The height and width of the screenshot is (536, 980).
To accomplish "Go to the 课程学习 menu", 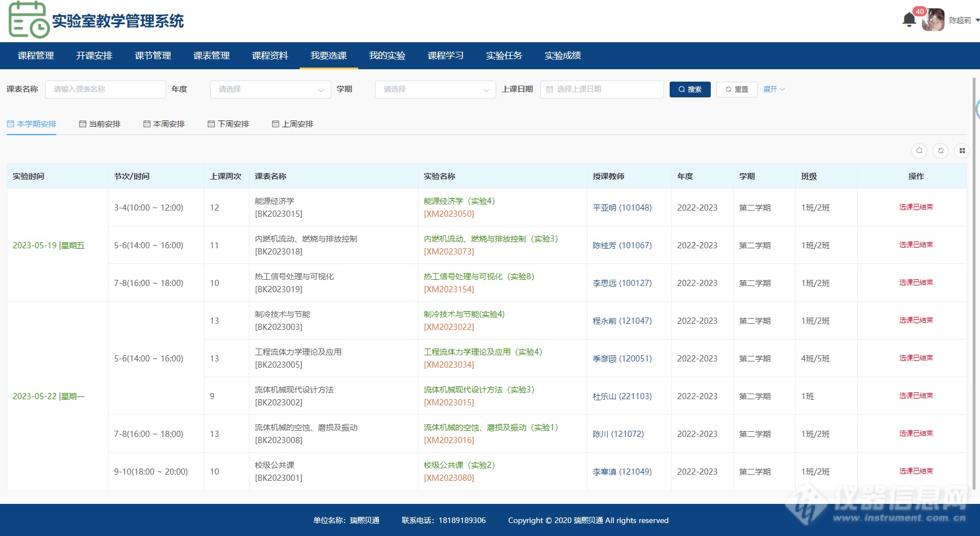I will tap(446, 56).
